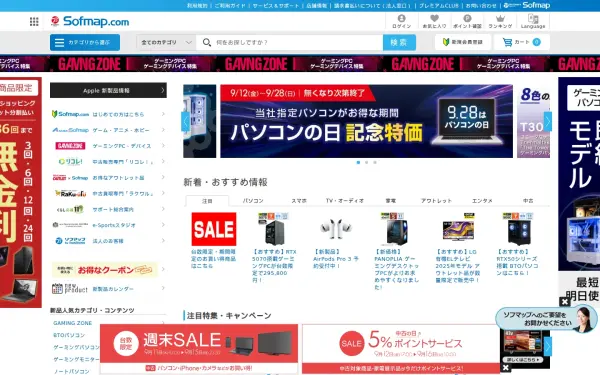Open the red SALE thumbnail

pos(214,229)
